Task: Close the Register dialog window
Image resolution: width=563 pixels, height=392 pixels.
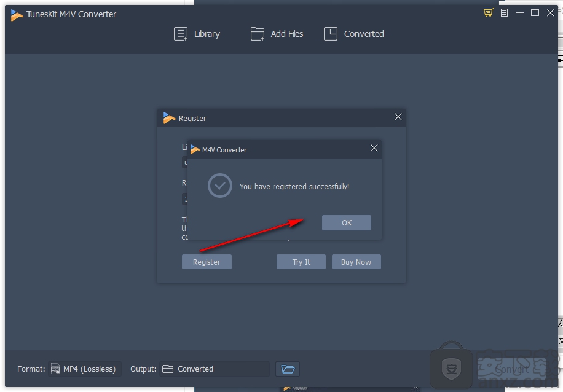Action: coord(398,117)
